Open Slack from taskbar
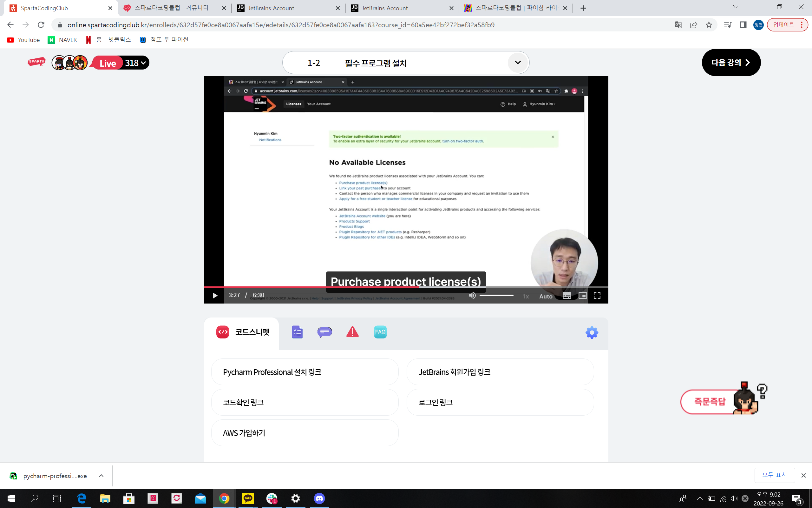This screenshot has width=812, height=508. click(272, 498)
